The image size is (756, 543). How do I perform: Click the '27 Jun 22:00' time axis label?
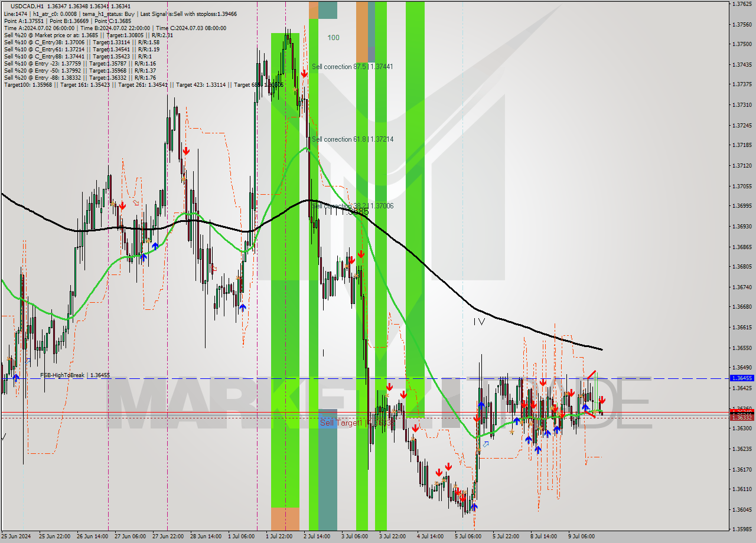click(168, 537)
